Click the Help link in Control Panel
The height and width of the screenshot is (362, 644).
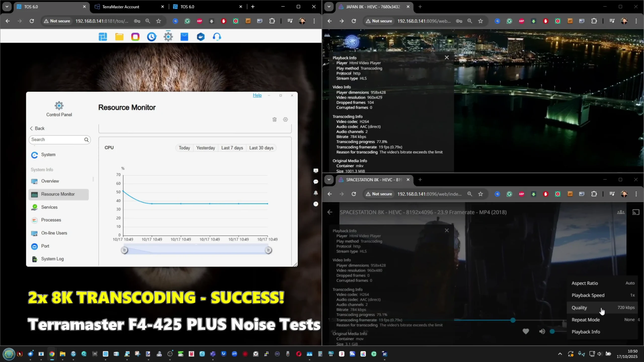click(257, 95)
